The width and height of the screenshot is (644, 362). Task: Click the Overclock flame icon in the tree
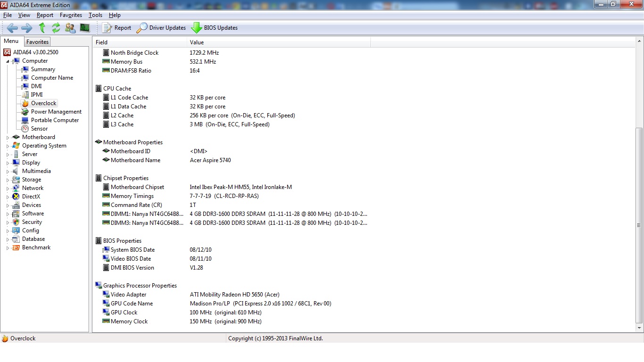pos(25,103)
